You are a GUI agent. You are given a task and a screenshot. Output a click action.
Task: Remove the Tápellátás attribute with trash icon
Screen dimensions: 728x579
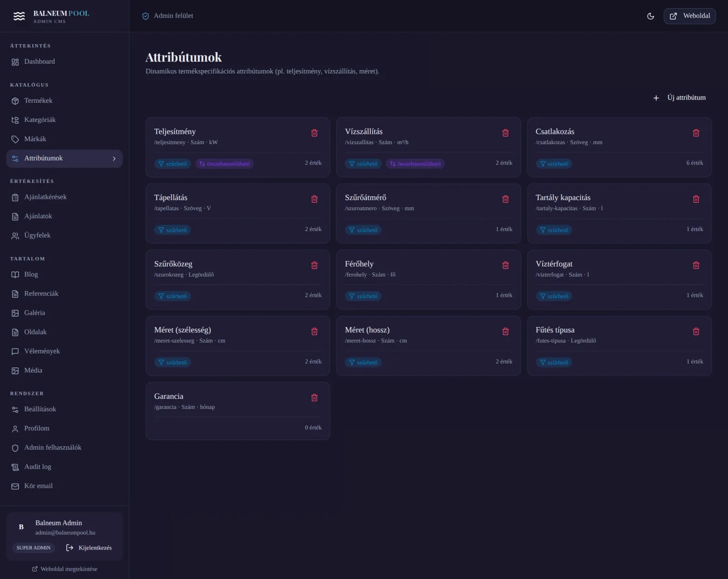(x=314, y=199)
